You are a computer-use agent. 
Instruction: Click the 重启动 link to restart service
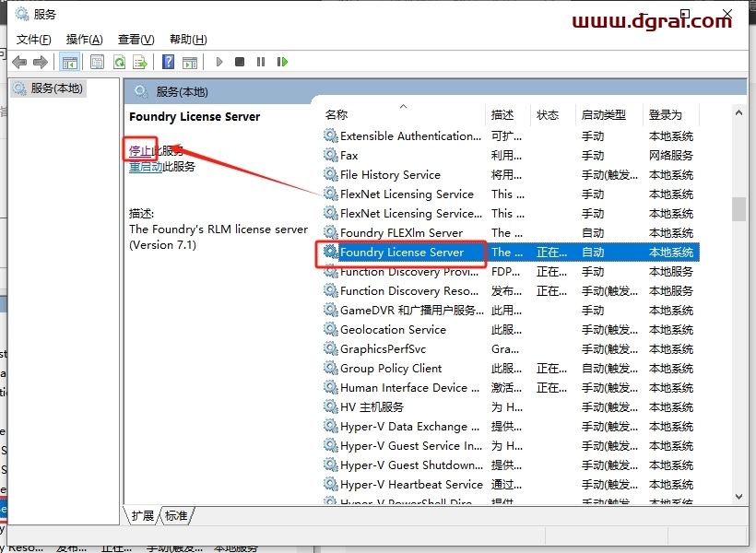[x=146, y=167]
